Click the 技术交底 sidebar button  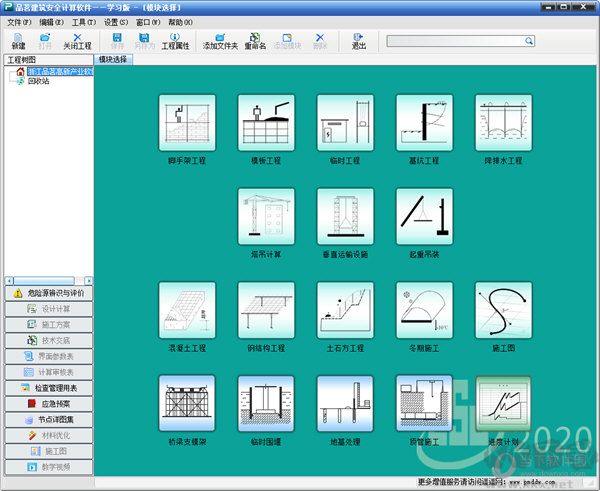(49, 340)
